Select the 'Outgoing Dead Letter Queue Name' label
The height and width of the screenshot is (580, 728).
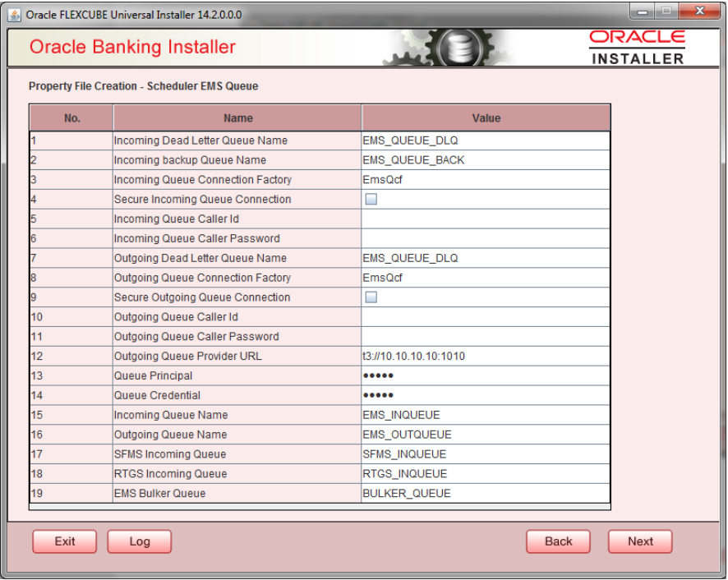(200, 258)
